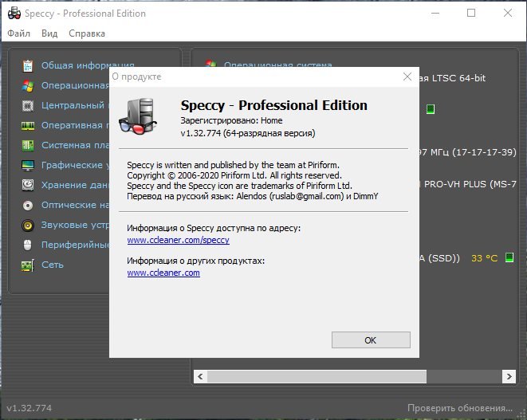
Task: Click the v1.32.774 version in status bar
Action: click(29, 408)
